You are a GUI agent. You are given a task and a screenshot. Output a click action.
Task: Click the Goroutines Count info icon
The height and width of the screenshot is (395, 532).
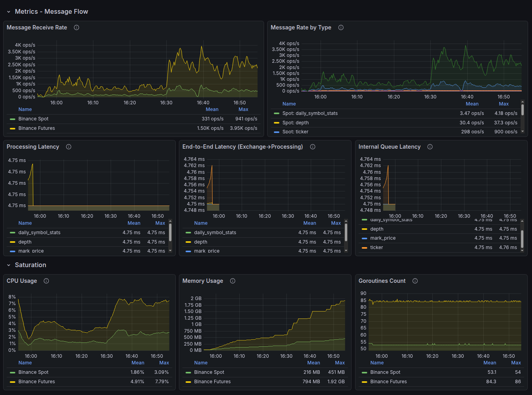(415, 281)
